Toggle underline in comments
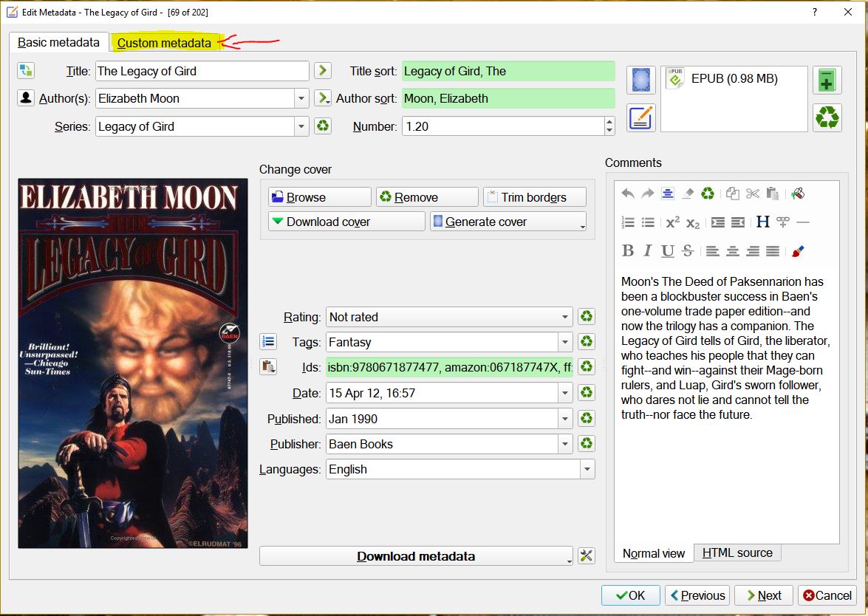This screenshot has width=868, height=616. pyautogui.click(x=668, y=250)
